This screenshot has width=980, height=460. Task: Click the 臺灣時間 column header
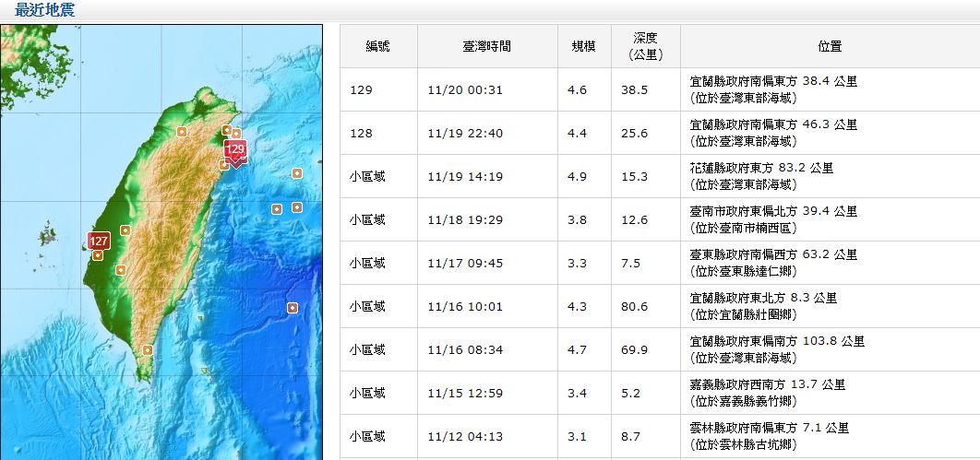[487, 46]
